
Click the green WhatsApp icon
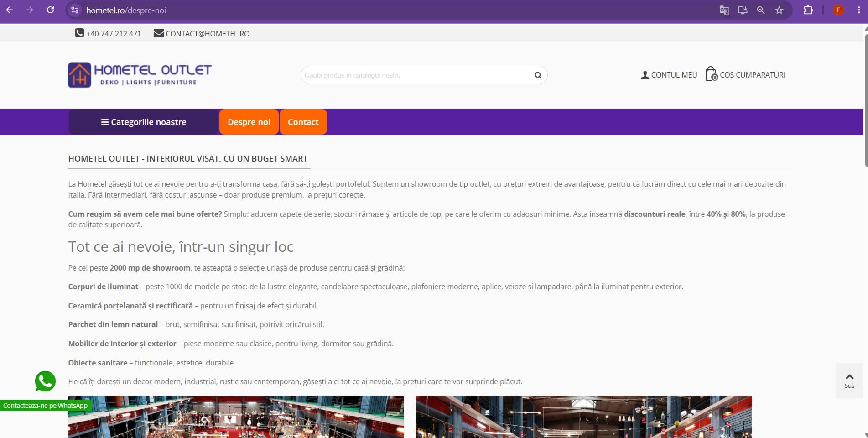45,381
